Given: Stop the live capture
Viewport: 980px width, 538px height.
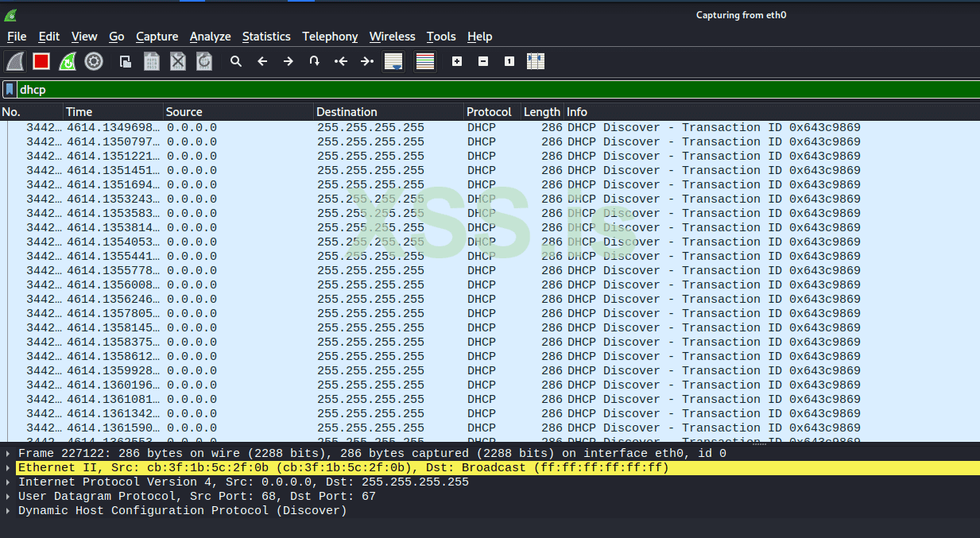Looking at the screenshot, I should click(x=41, y=61).
